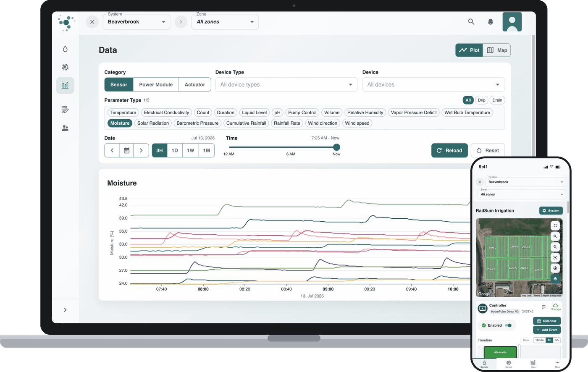
Task: Open the water drop system page in sidebar
Action: [65, 49]
